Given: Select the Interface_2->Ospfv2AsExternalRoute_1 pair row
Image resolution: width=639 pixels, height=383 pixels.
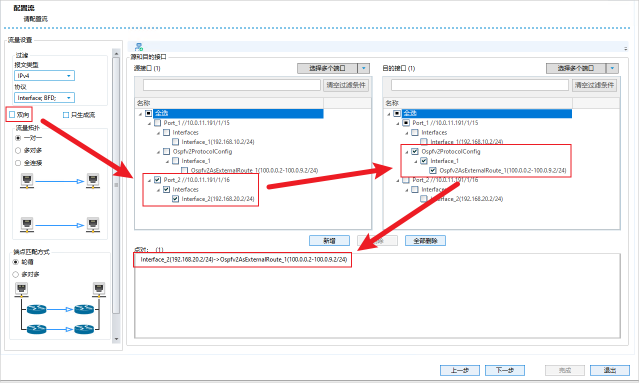Looking at the screenshot, I should click(244, 260).
